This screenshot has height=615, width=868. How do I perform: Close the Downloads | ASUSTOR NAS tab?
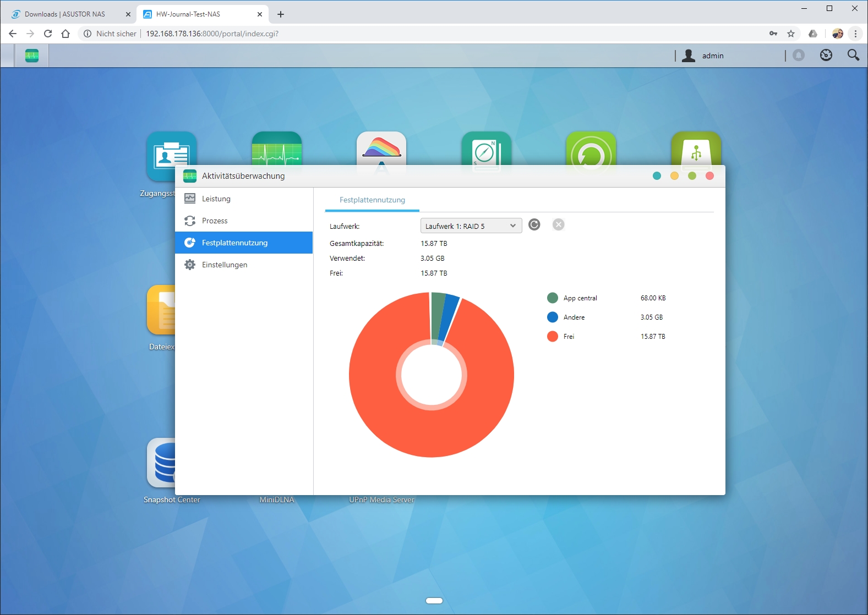click(x=128, y=14)
